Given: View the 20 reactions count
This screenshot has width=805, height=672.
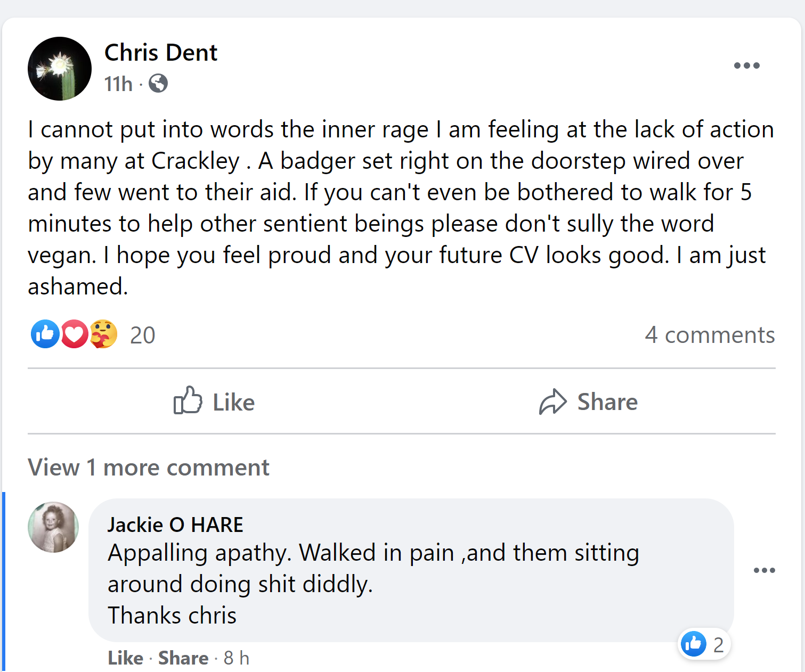Looking at the screenshot, I should (x=142, y=335).
